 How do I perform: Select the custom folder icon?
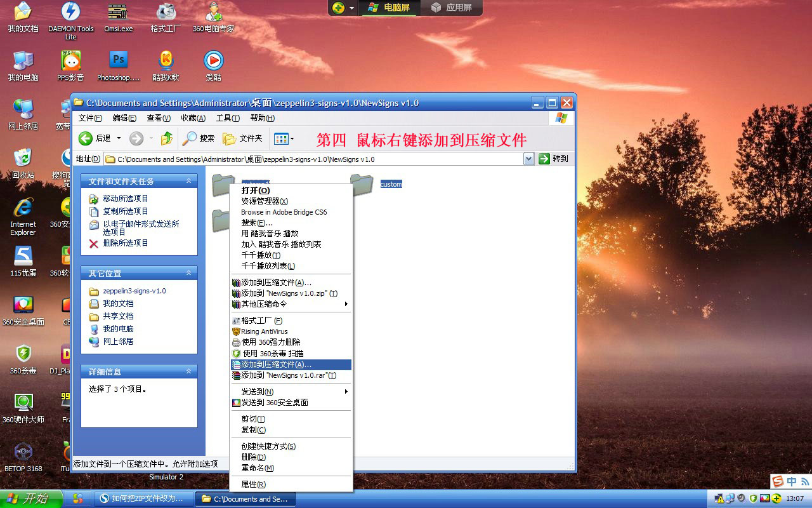pyautogui.click(x=362, y=184)
